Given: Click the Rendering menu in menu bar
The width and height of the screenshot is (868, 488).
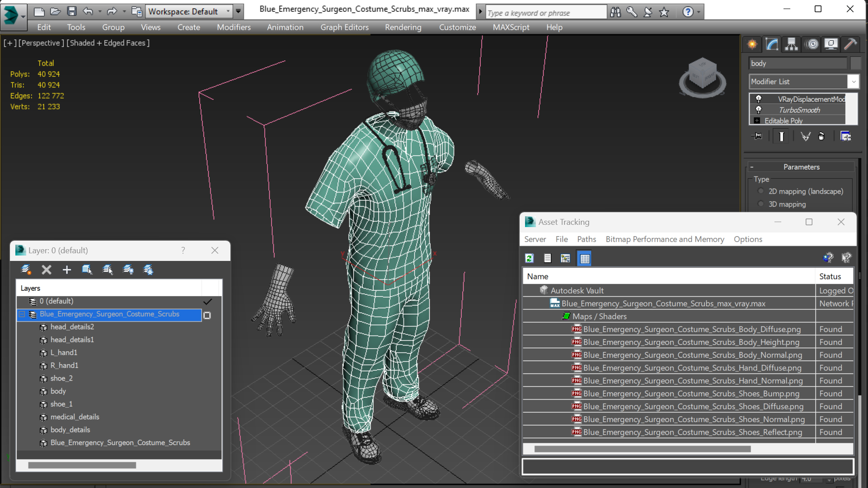Looking at the screenshot, I should 403,27.
